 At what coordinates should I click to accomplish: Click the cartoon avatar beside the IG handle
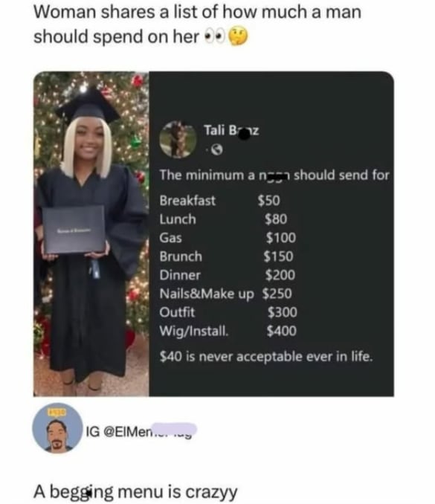click(58, 428)
